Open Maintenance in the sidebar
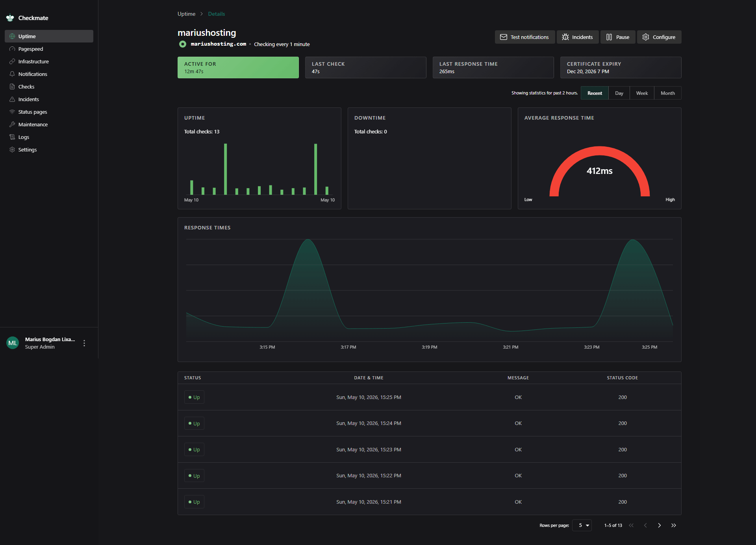Screen dimensions: 756x545 [49, 124]
